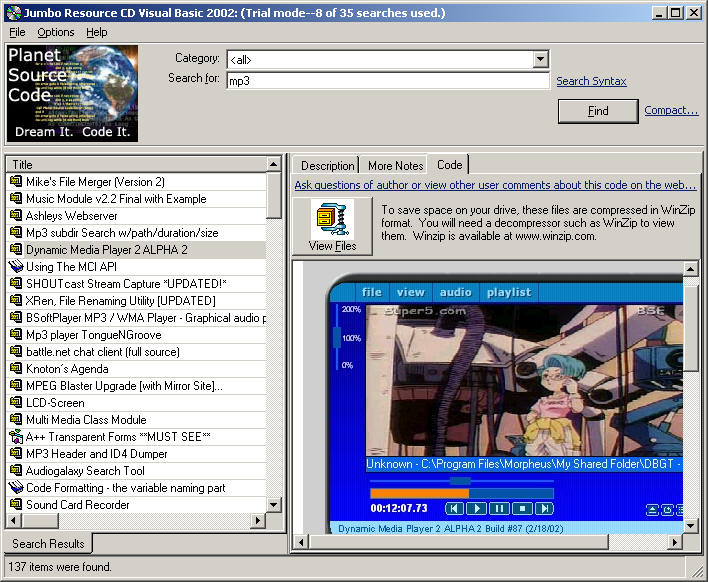
Task: Click preview pane scroll left arrow
Action: coord(301,541)
